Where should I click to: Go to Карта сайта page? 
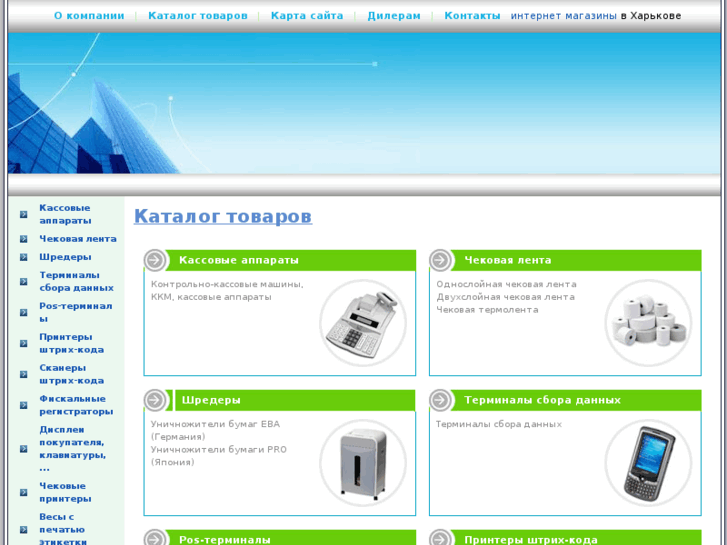(x=307, y=16)
